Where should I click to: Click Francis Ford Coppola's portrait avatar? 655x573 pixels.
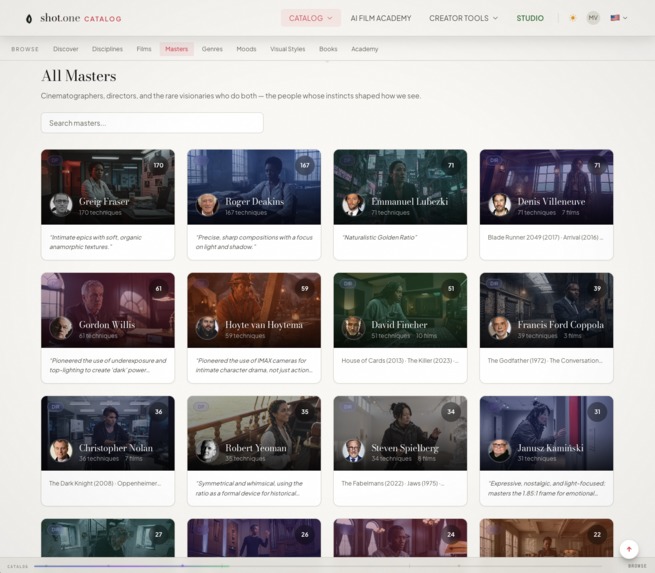(500, 328)
